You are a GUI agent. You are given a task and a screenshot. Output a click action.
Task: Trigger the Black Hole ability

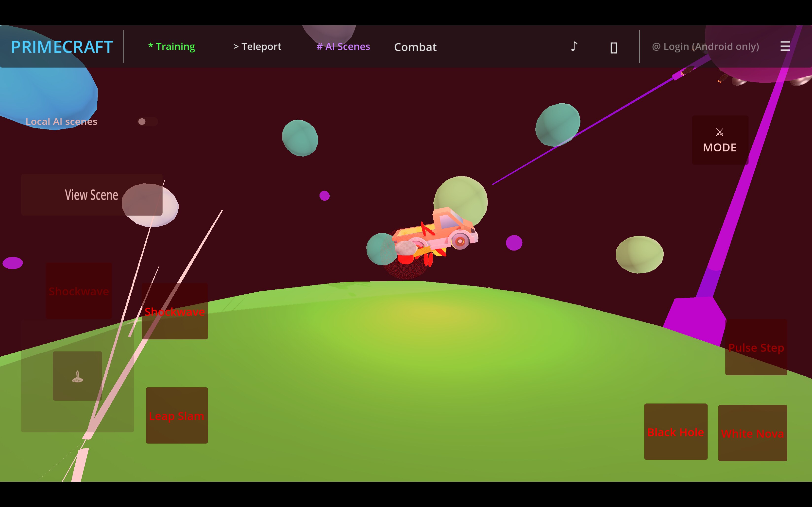[x=676, y=431]
